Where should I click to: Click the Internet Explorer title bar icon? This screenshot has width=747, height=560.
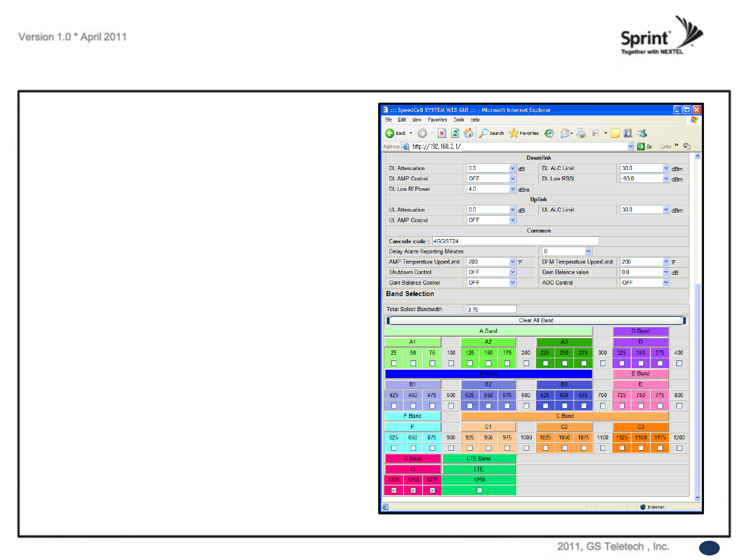click(x=385, y=110)
